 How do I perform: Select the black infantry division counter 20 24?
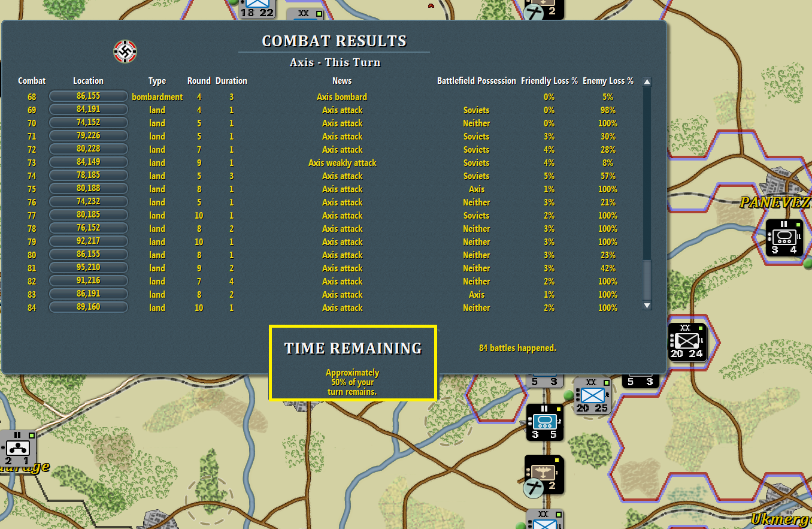[687, 342]
